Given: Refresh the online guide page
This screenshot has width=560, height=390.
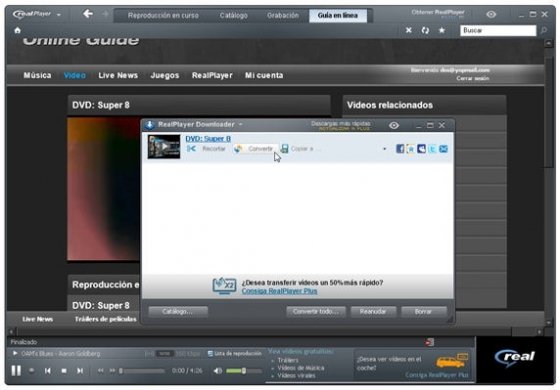Looking at the screenshot, I should [425, 30].
